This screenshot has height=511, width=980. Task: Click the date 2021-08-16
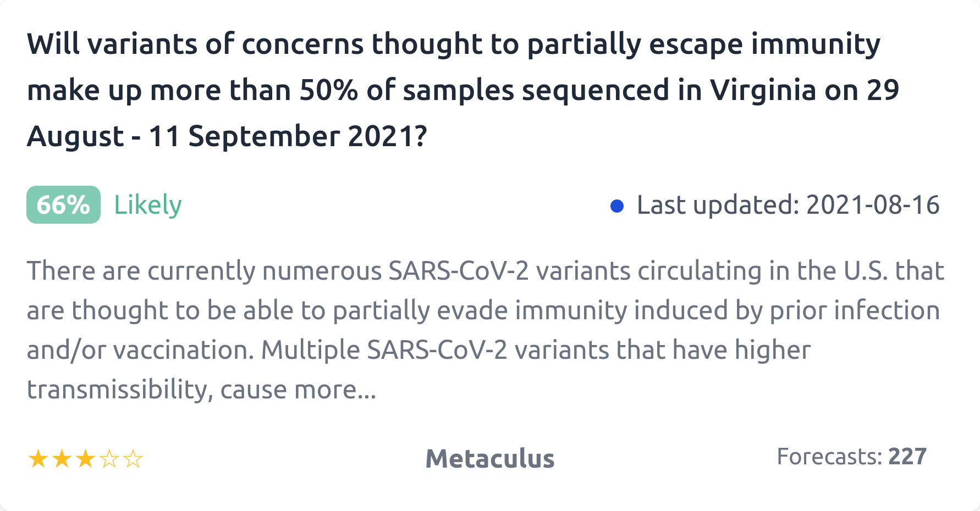click(873, 205)
